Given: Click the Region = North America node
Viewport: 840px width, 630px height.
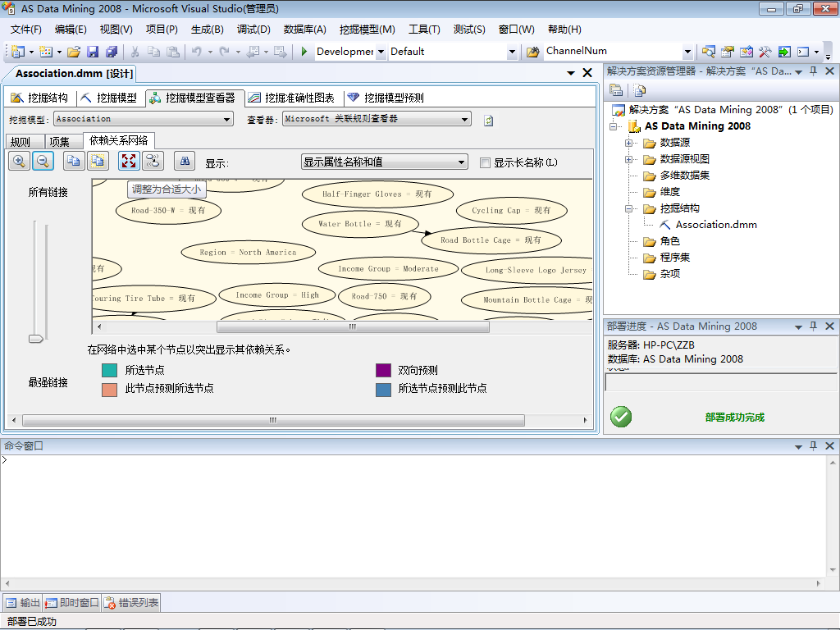Looking at the screenshot, I should 248,253.
